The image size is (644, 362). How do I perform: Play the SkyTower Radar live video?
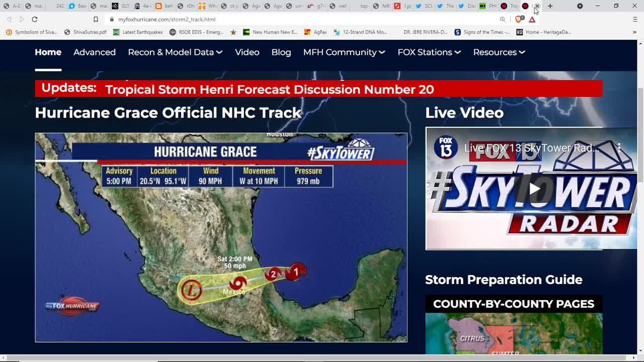534,189
